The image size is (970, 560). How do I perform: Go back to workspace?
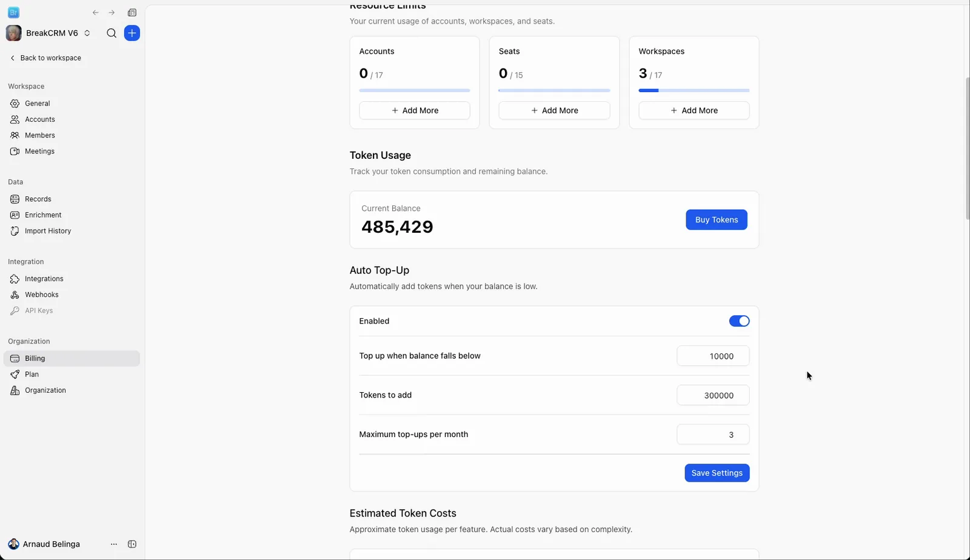[x=45, y=58]
